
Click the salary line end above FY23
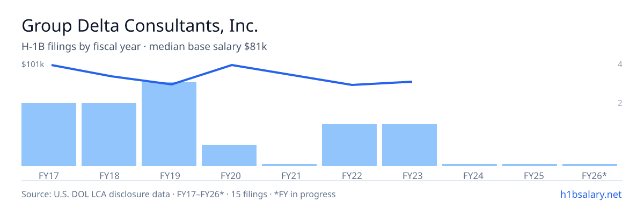[x=411, y=82]
